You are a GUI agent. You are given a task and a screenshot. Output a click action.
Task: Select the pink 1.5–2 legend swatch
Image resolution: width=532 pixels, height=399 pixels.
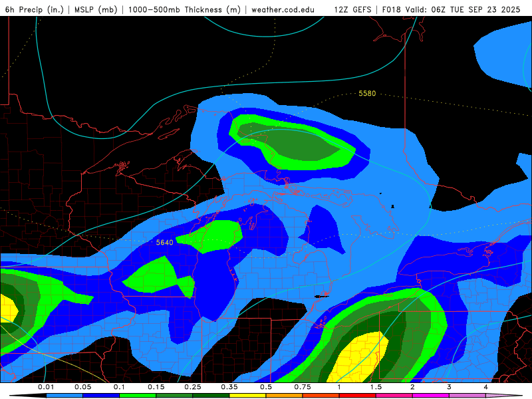394,396
